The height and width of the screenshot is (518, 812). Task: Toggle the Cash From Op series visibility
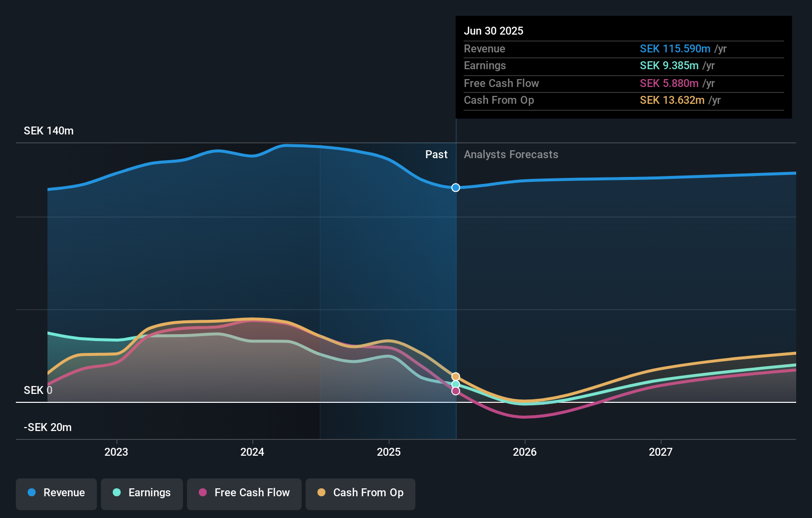pyautogui.click(x=360, y=493)
